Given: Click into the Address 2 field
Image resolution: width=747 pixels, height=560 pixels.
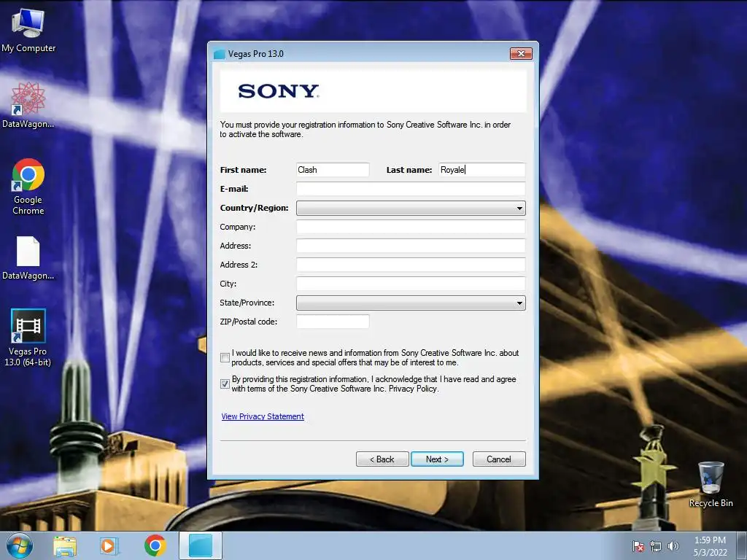Looking at the screenshot, I should pyautogui.click(x=411, y=265).
